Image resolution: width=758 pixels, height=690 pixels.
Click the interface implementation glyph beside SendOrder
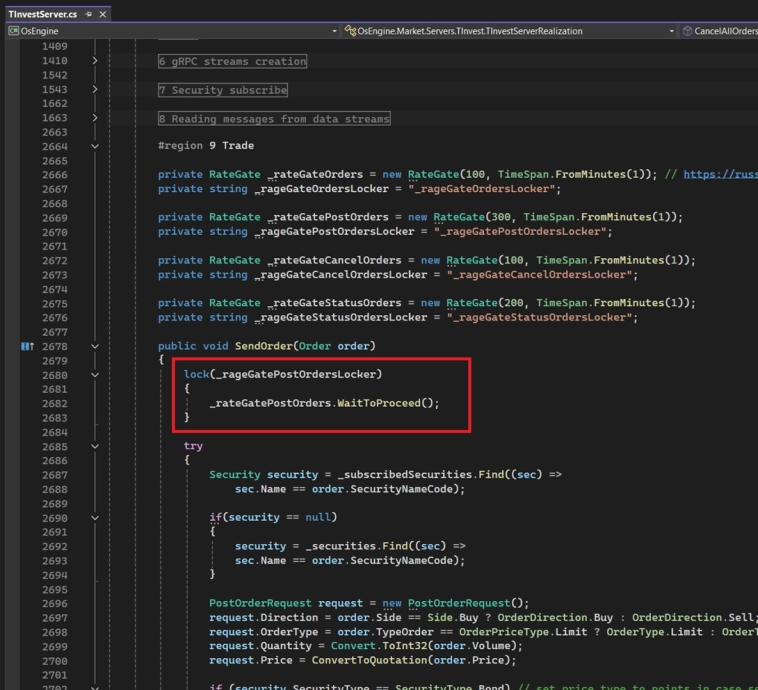point(27,346)
